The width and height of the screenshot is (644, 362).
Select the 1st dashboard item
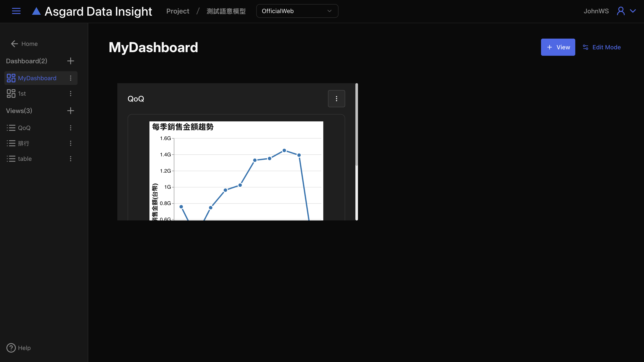22,93
